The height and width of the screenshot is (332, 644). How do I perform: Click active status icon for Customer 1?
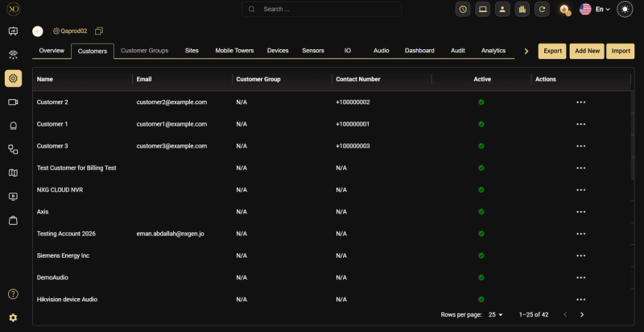[x=481, y=124]
